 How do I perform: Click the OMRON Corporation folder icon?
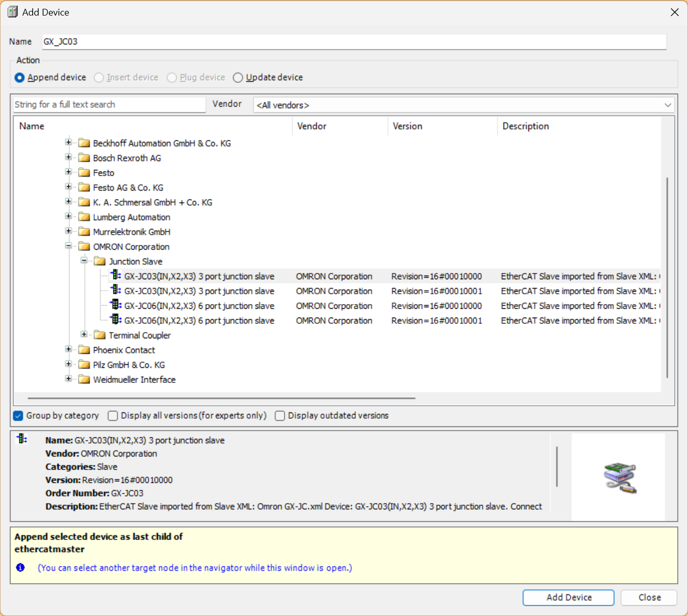pos(84,247)
